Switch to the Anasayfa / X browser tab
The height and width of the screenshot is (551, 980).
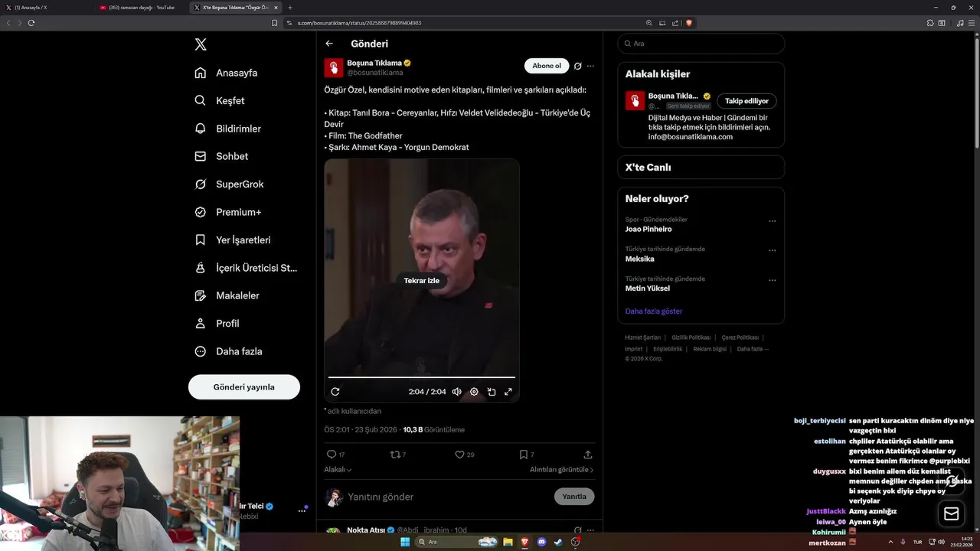point(46,8)
